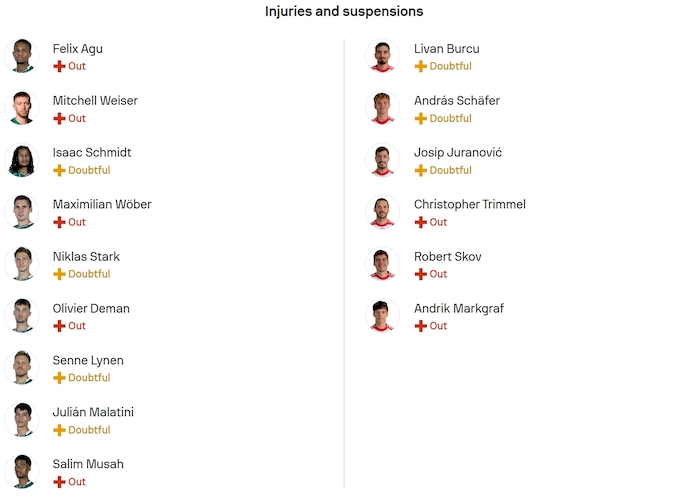Click Robert Skov's avatar image
The width and height of the screenshot is (690, 497).
coord(382,264)
